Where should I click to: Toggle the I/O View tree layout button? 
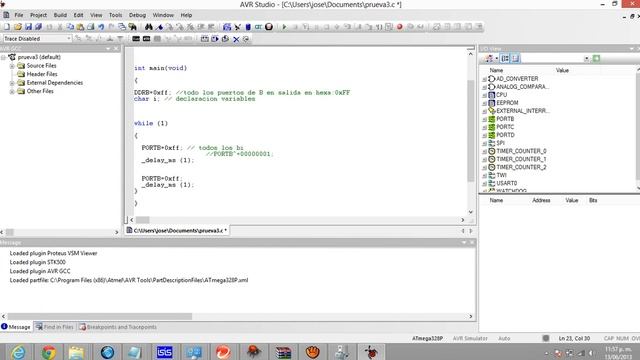[505, 58]
